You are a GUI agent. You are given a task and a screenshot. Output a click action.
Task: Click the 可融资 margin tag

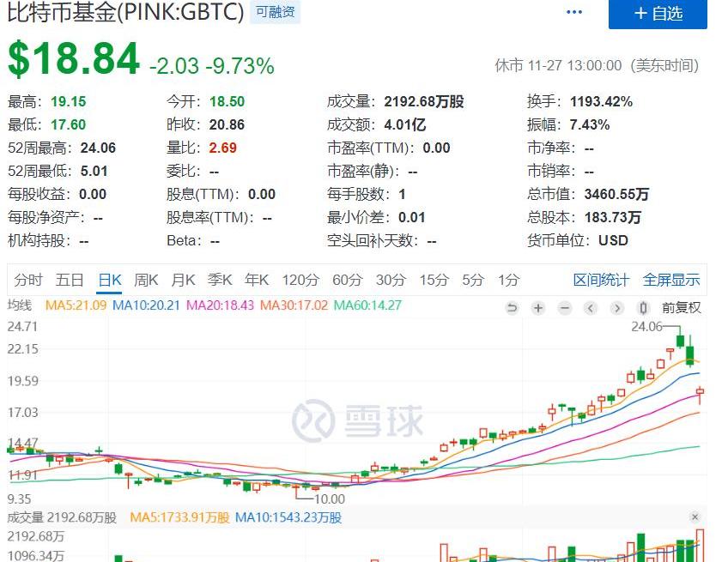pos(275,12)
